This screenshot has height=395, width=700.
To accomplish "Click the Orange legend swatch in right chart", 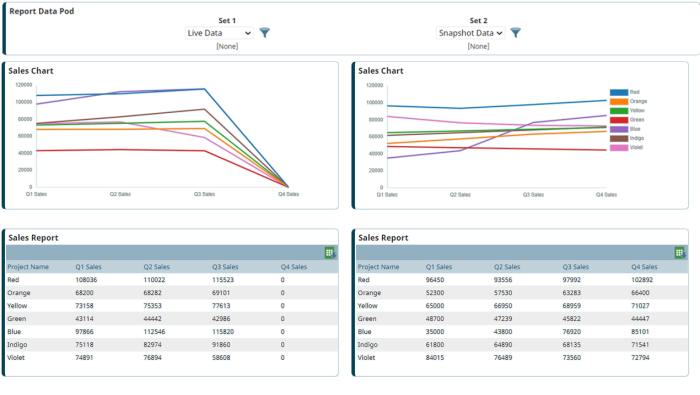I will (x=619, y=102).
